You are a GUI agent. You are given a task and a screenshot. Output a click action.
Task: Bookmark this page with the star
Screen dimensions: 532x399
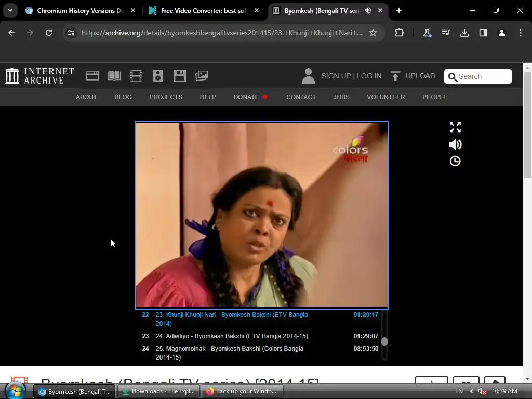coord(373,33)
